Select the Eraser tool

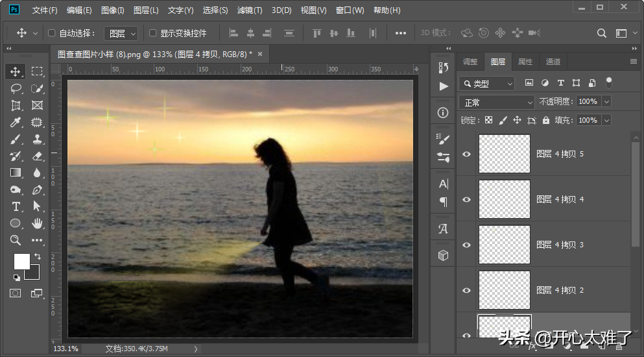pyautogui.click(x=37, y=156)
